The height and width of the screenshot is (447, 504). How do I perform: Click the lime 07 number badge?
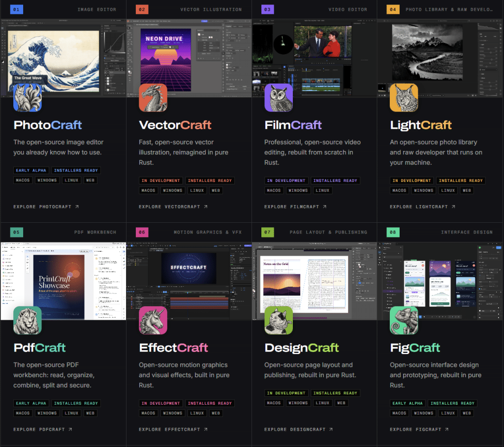pyautogui.click(x=267, y=232)
